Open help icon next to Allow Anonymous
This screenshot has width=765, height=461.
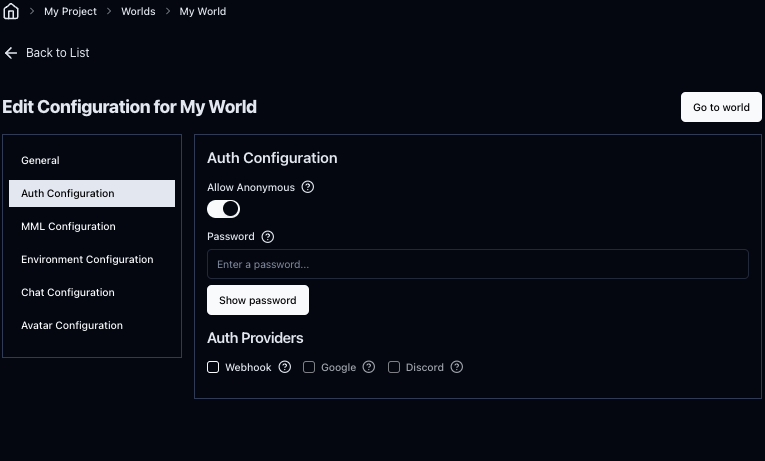click(x=308, y=187)
